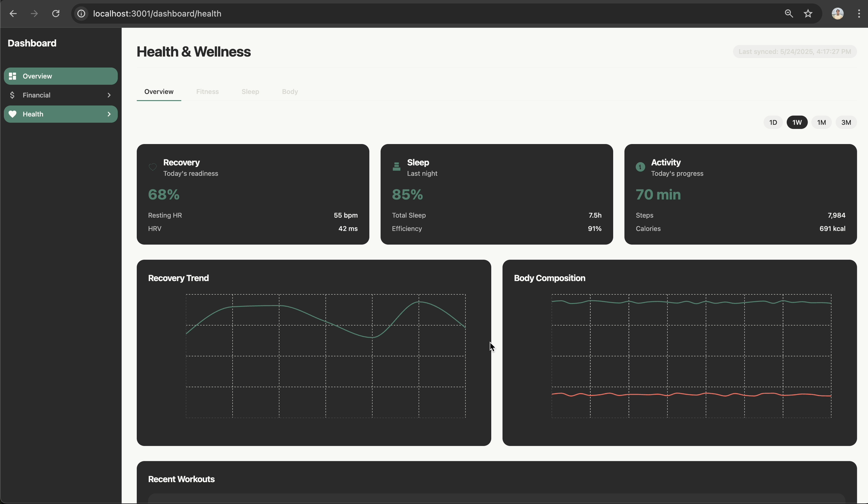Expand the Financial section chevron
868x504 pixels.
[x=109, y=95]
